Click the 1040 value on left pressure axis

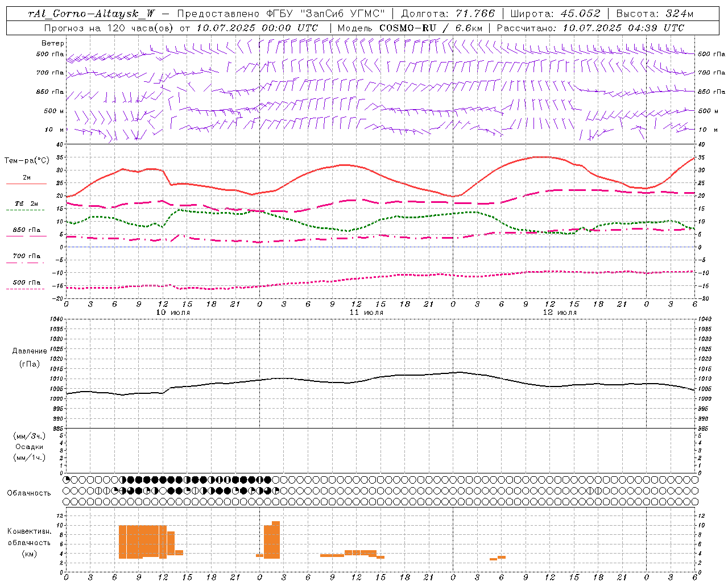tap(56, 319)
